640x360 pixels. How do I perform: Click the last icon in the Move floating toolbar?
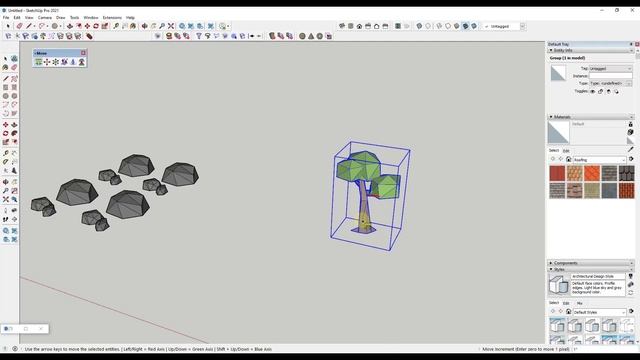82,62
